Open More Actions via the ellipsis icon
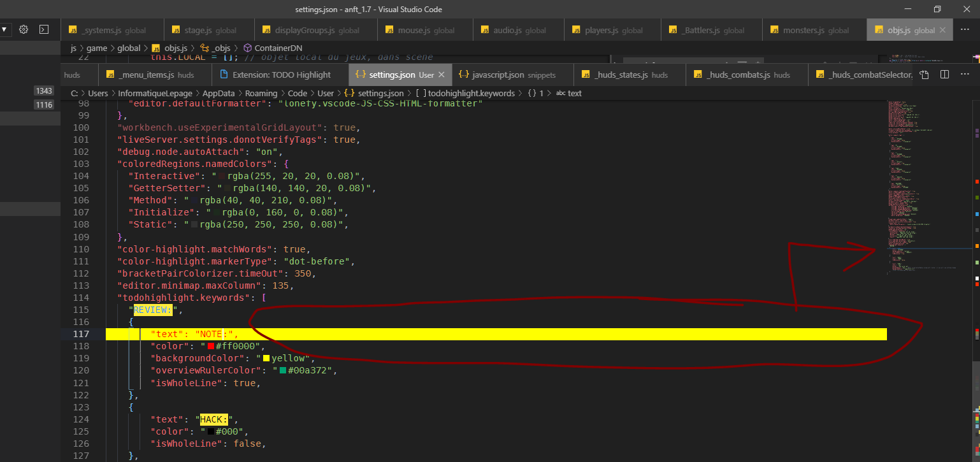 [x=964, y=75]
